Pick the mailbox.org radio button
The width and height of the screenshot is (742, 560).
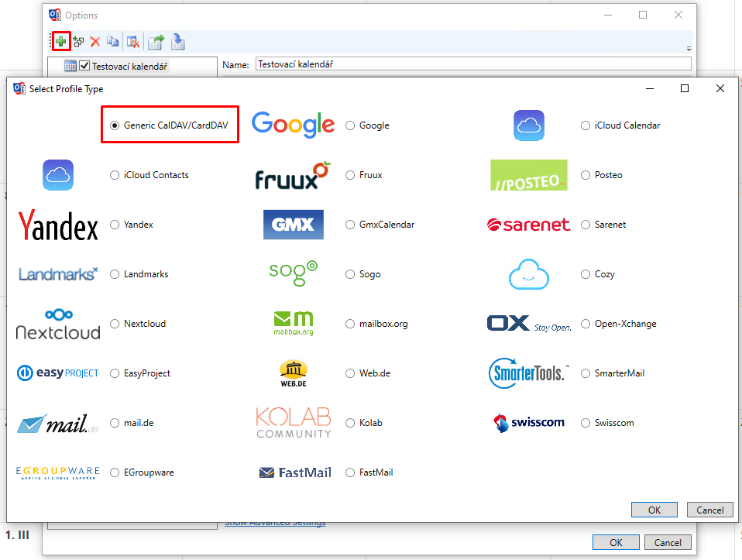click(x=350, y=324)
